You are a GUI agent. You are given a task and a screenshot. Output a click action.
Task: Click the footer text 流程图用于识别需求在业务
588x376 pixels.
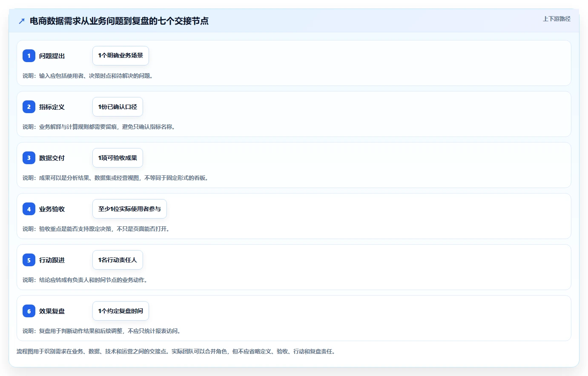coord(176,351)
